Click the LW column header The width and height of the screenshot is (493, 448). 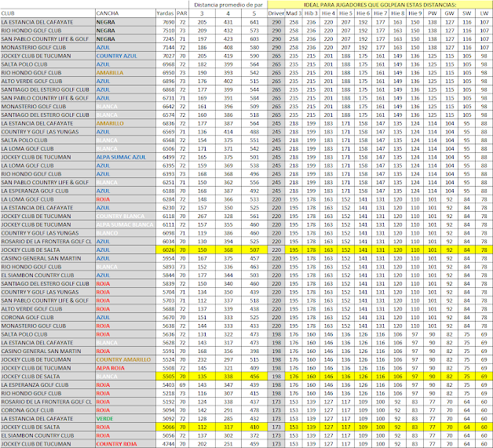click(x=484, y=13)
